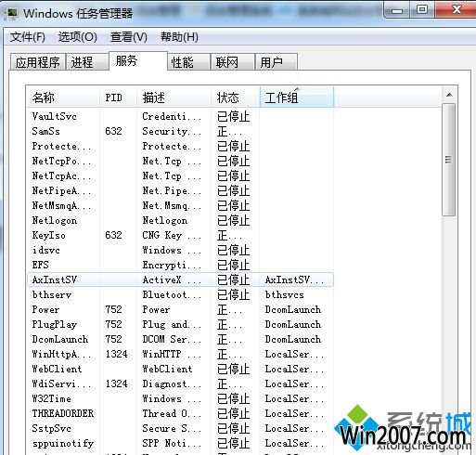Viewport: 476px width, 455px height.
Task: Click the Task Manager title bar icon
Action: pos(13,14)
